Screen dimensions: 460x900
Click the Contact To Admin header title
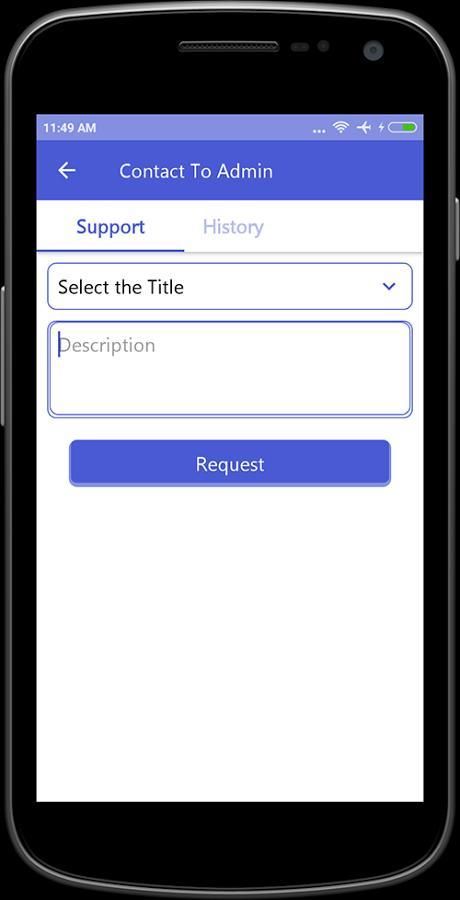(196, 171)
